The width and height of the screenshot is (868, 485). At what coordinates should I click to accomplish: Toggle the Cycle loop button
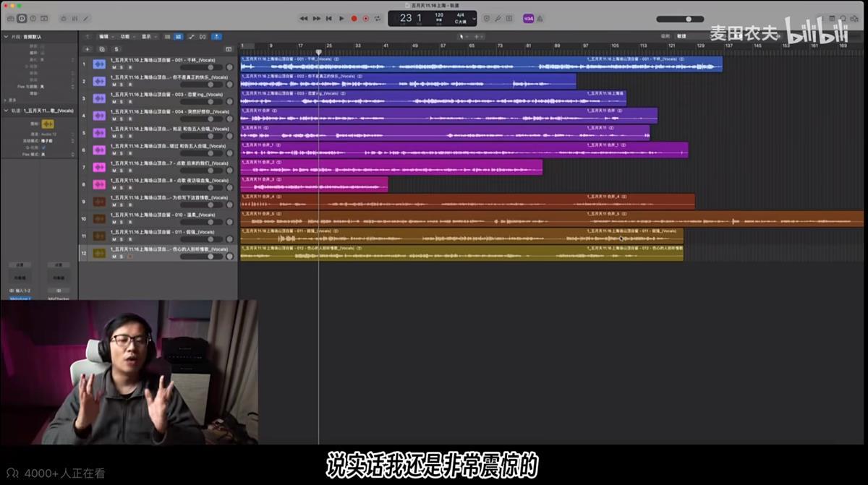[x=378, y=18]
